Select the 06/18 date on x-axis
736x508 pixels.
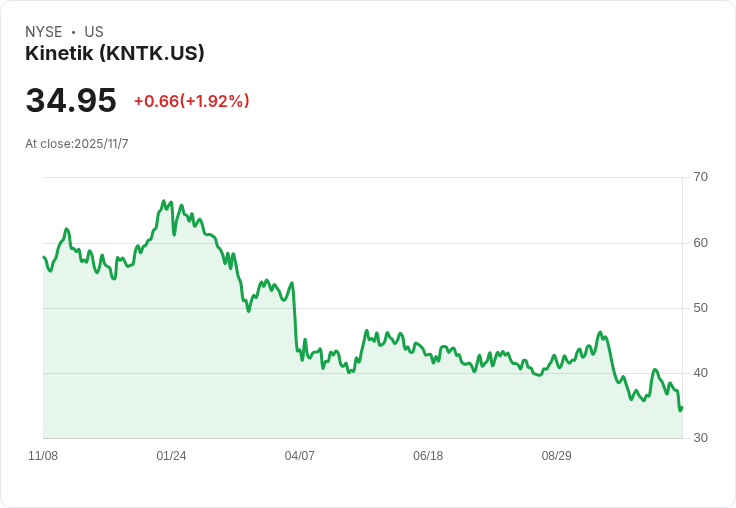[428, 456]
